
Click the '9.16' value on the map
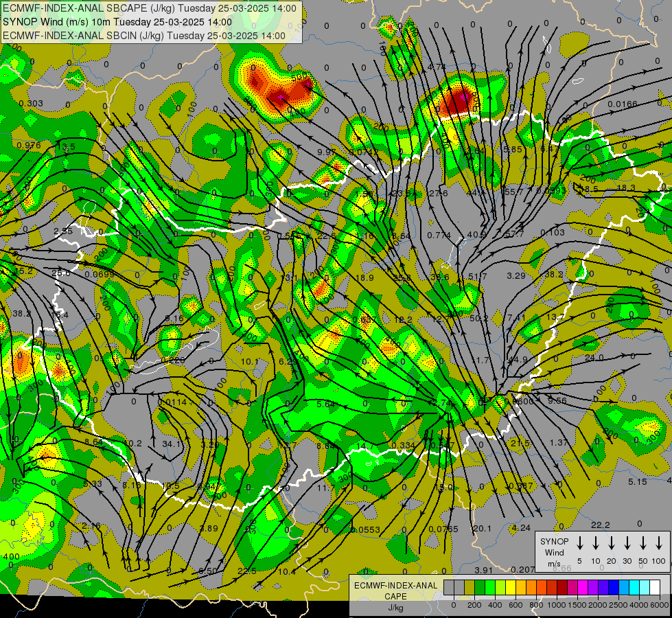(x=174, y=318)
